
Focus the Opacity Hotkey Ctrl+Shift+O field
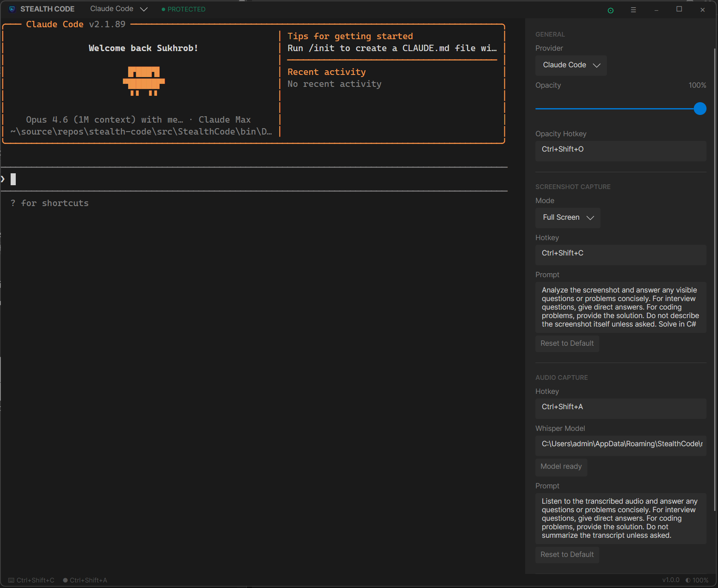pyautogui.click(x=621, y=151)
